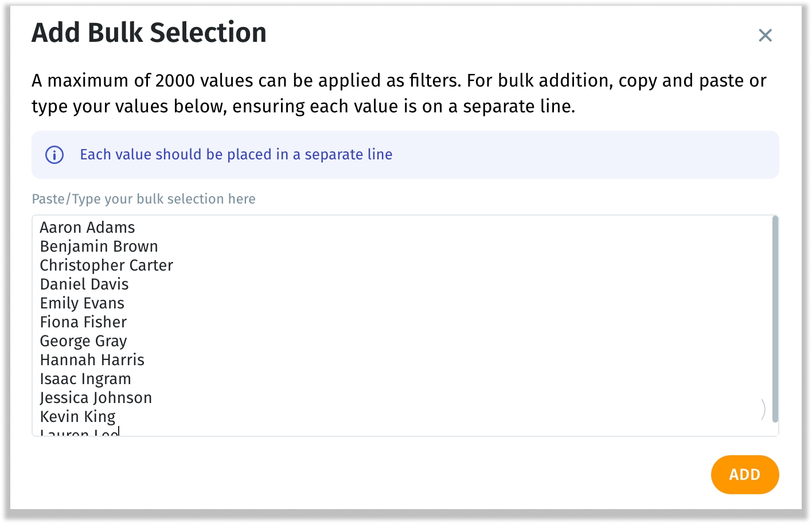Image resolution: width=812 pixels, height=524 pixels.
Task: Click the textarea scrollbar thumb
Action: (775, 319)
